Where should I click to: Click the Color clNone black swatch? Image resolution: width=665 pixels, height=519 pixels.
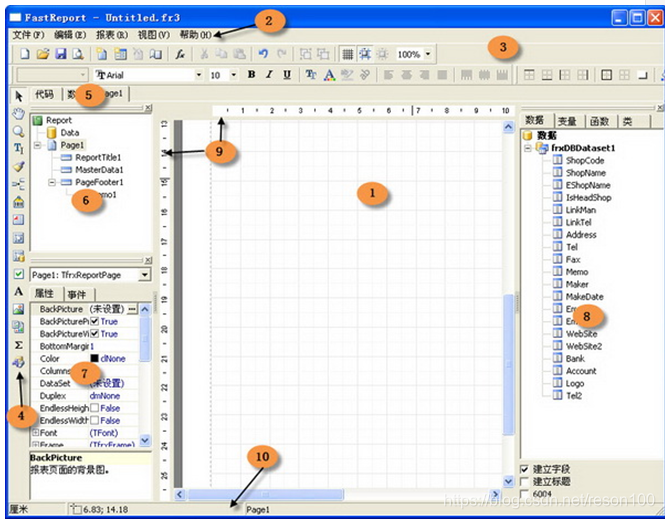(x=94, y=358)
